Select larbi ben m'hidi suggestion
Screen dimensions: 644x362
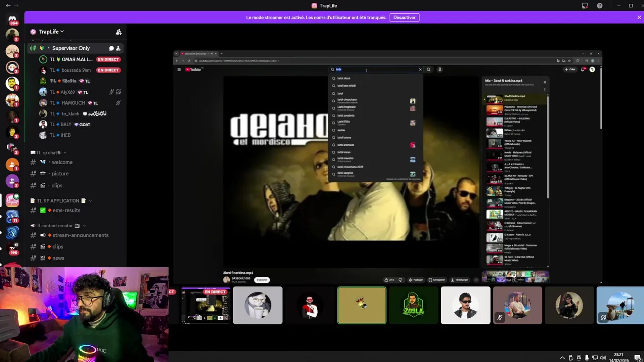375,86
